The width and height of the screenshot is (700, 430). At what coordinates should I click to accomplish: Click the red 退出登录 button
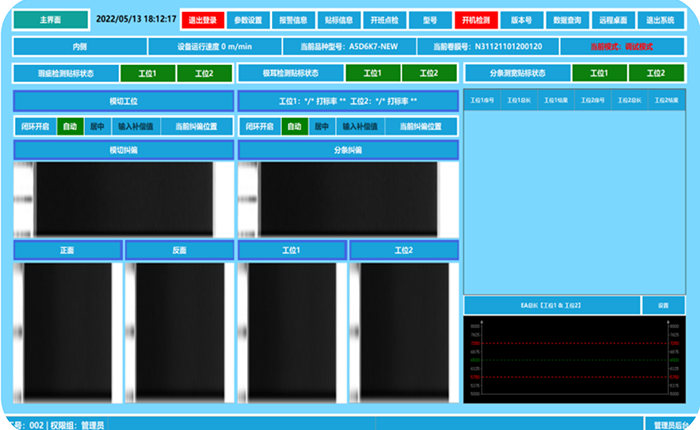[203, 19]
